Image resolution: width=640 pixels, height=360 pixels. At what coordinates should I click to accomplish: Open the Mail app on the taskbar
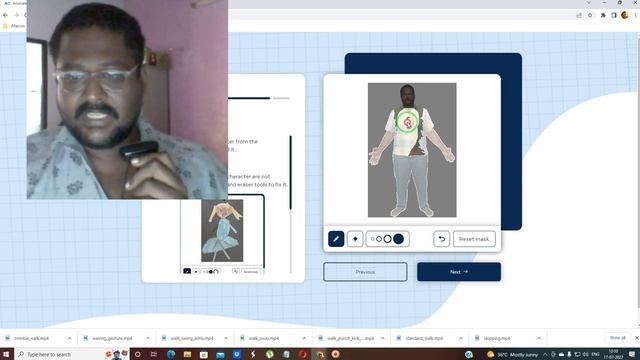coord(220,354)
